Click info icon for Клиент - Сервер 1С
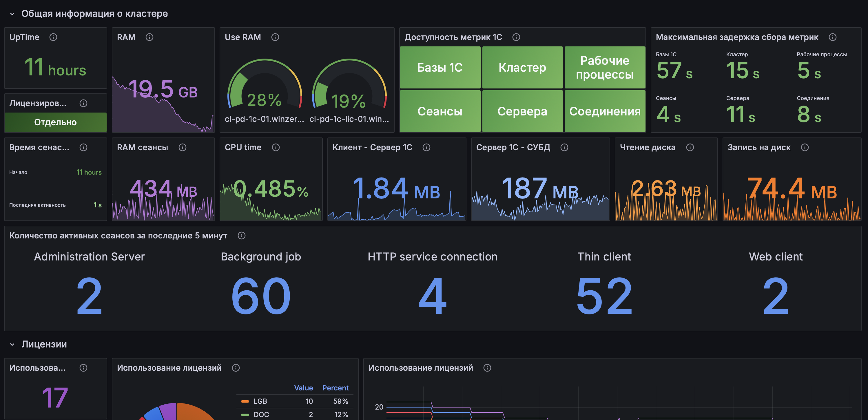The image size is (868, 420). [426, 147]
